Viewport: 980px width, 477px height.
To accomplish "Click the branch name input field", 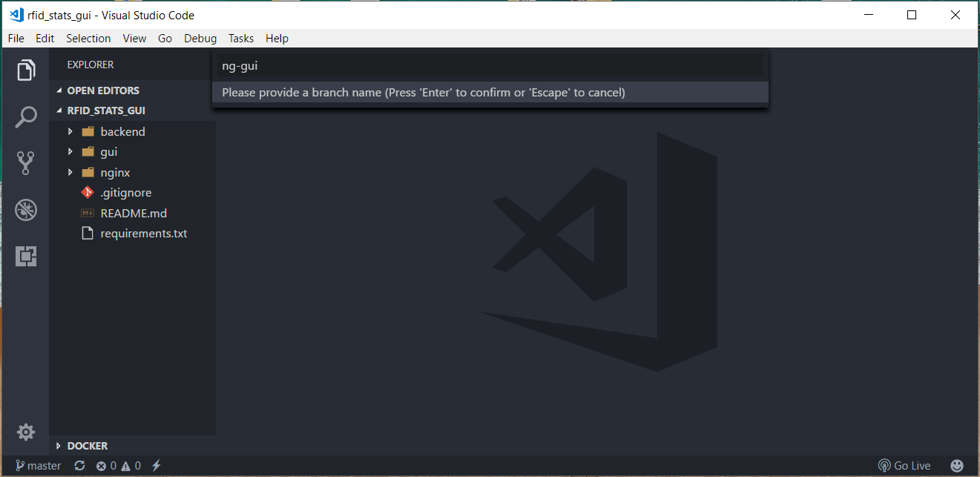I will (x=490, y=66).
